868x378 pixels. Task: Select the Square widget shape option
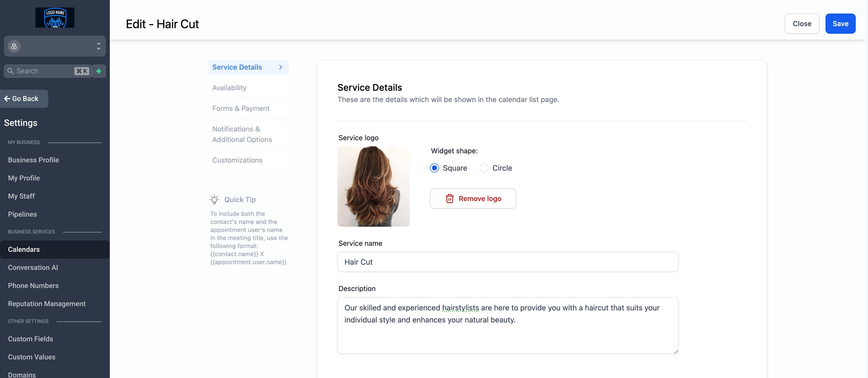(x=434, y=168)
